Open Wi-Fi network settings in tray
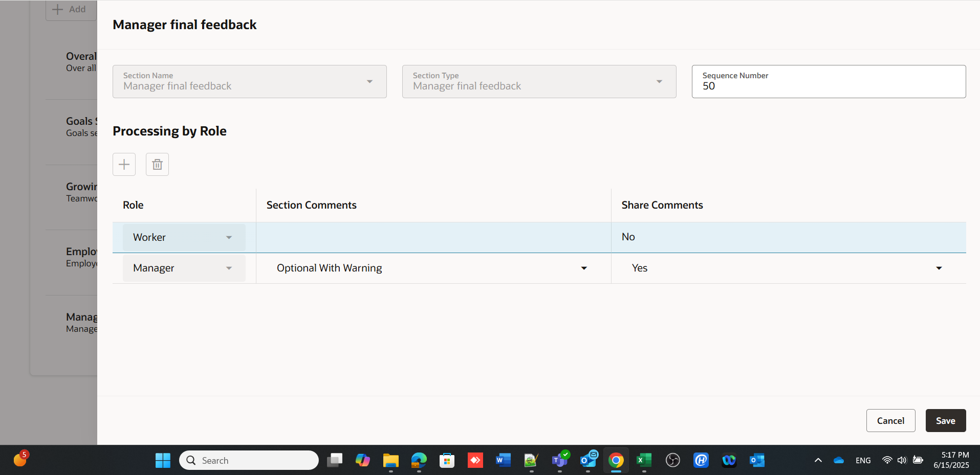The image size is (980, 475). (x=887, y=460)
